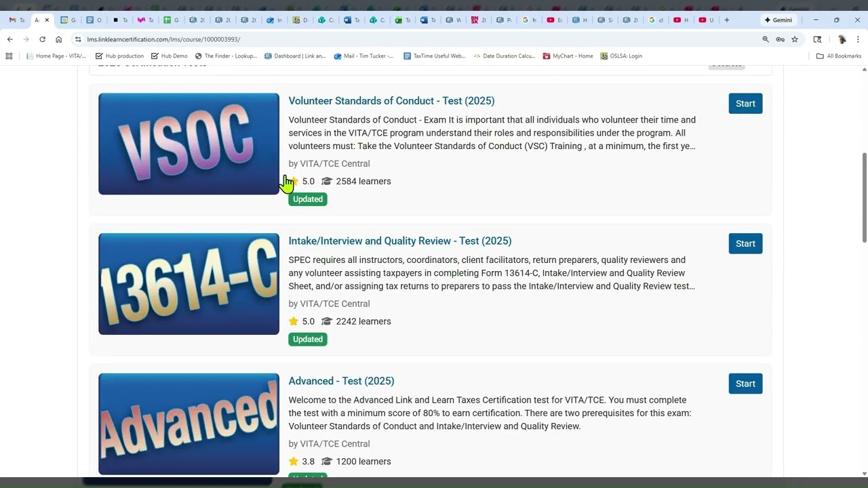868x488 pixels.
Task: Click 'by VITA/TCE Central' under VSOC course
Action: click(329, 164)
